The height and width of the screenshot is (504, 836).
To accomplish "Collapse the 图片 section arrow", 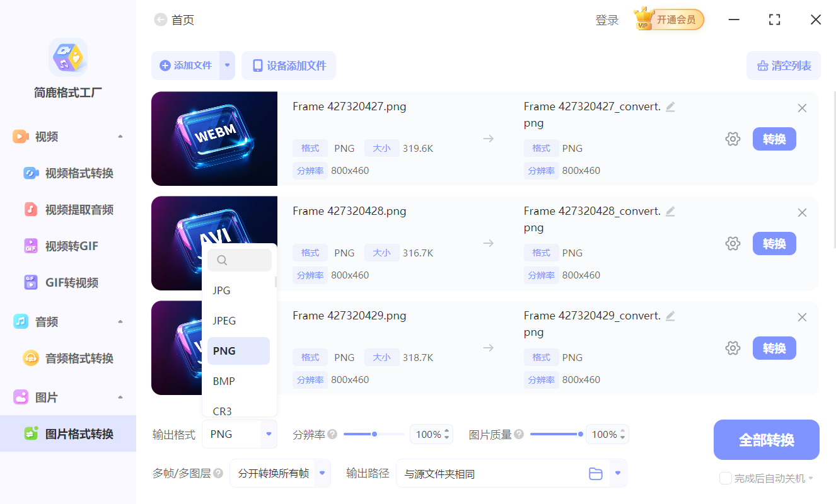I will [x=120, y=398].
